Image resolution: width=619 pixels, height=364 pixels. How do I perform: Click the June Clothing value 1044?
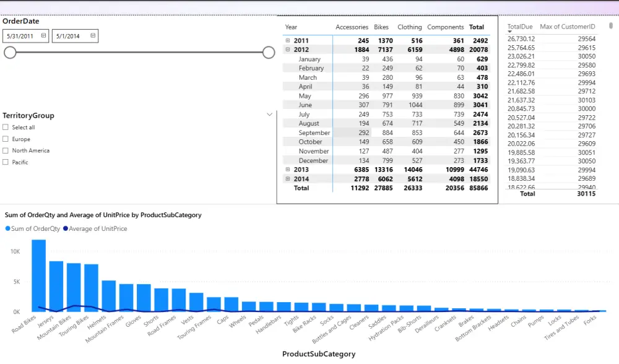point(415,105)
